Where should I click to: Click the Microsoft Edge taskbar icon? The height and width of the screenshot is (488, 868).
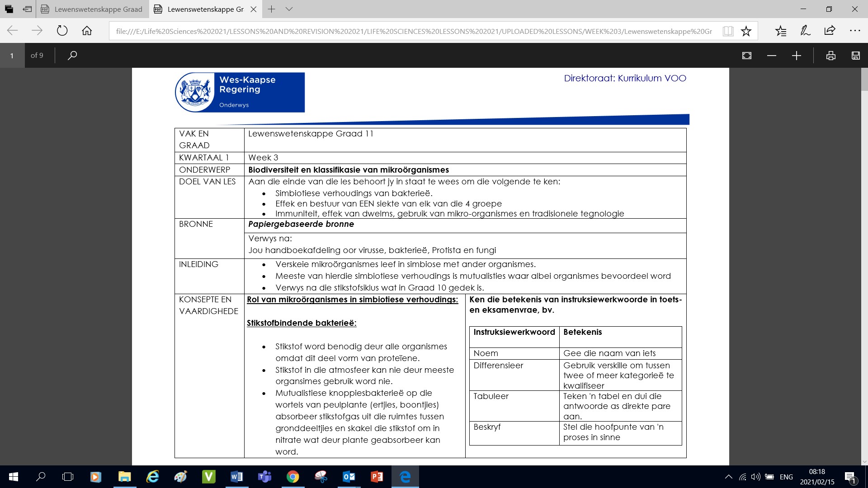pos(405,477)
